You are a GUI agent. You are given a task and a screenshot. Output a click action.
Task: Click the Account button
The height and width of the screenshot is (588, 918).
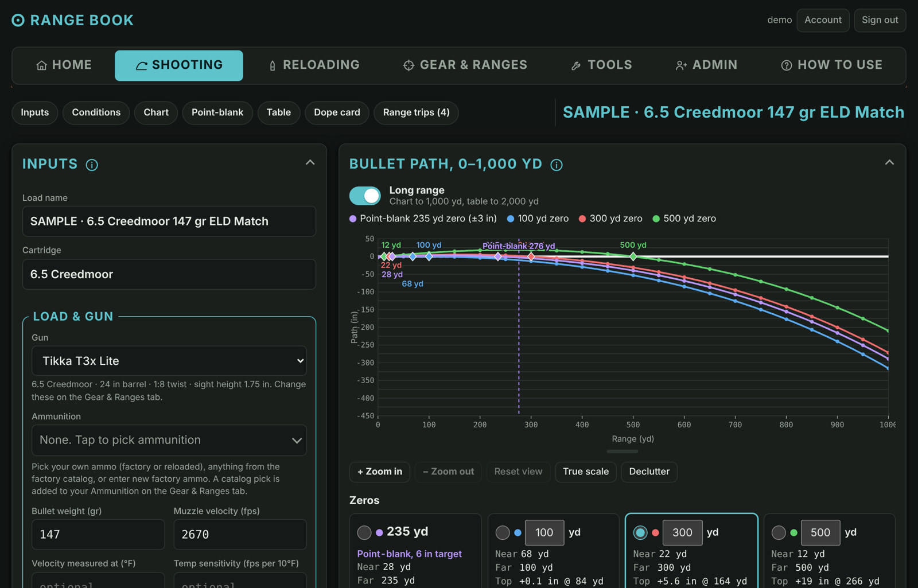pyautogui.click(x=823, y=20)
